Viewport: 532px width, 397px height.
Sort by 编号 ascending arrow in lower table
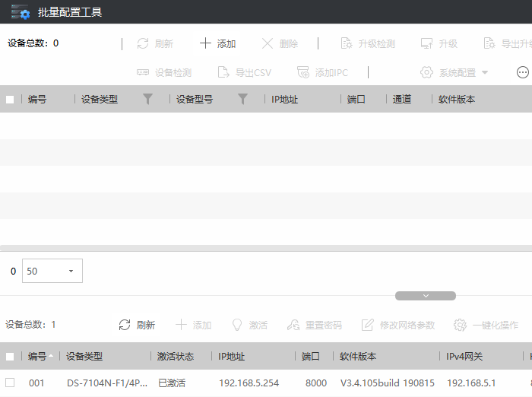(51, 356)
